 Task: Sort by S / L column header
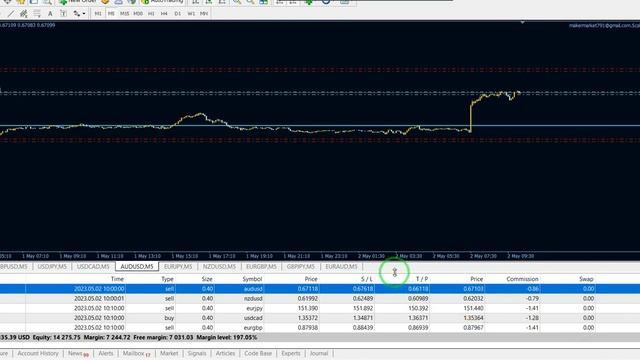click(x=367, y=279)
